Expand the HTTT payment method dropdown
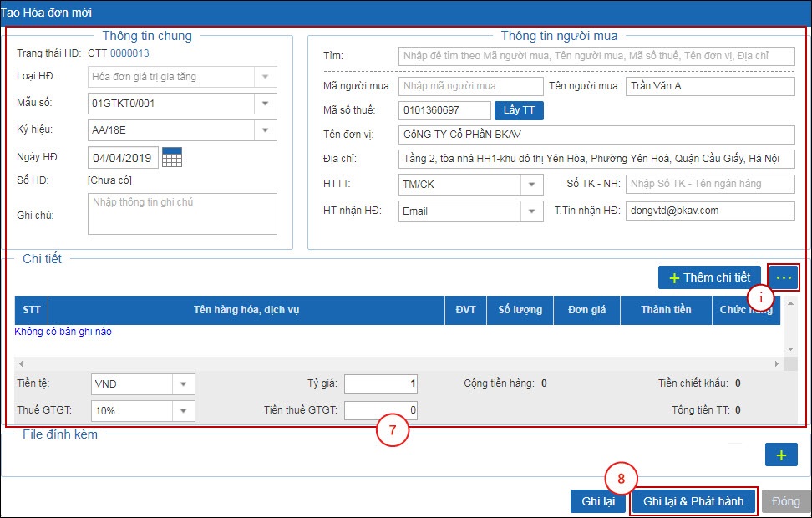 [531, 185]
